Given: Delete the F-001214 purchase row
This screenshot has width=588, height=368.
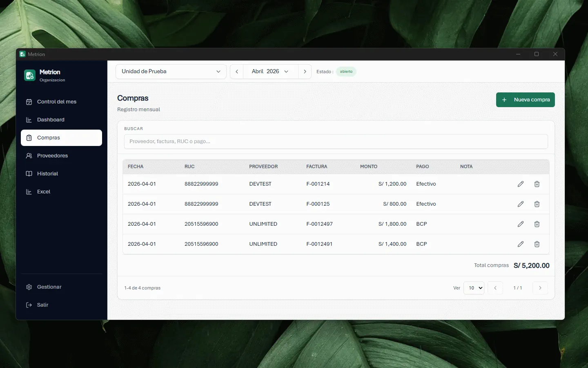Looking at the screenshot, I should [x=537, y=184].
